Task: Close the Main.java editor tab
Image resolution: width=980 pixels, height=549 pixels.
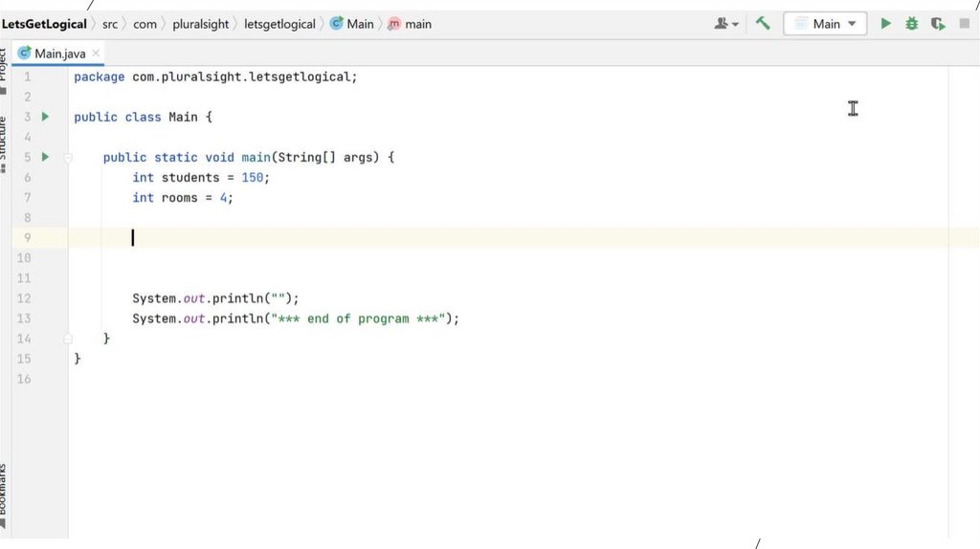Action: click(96, 54)
